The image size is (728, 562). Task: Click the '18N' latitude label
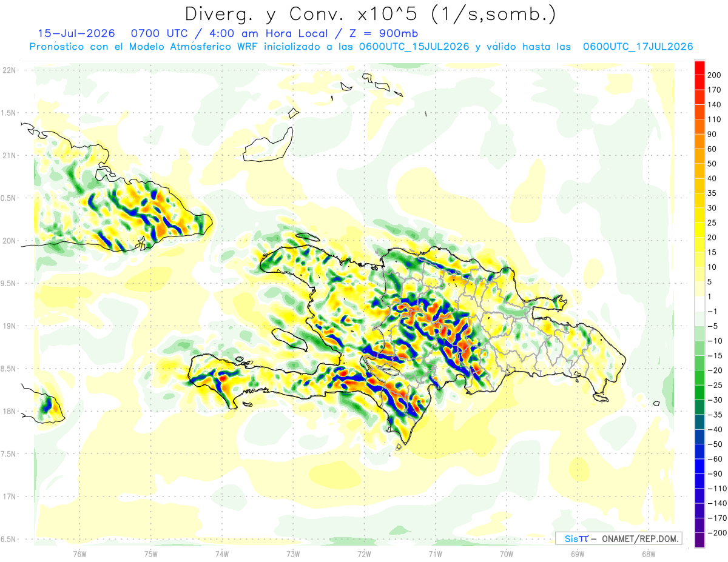9,411
